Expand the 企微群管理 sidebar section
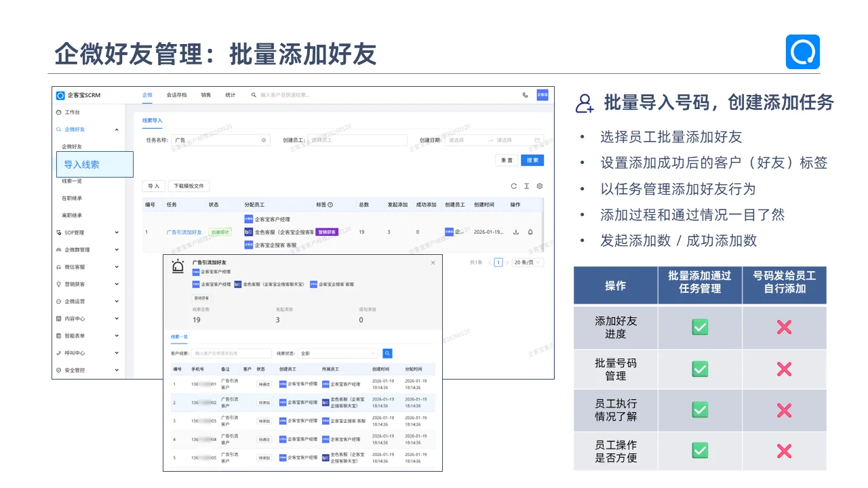Viewport: 868px width, 488px height. [117, 250]
